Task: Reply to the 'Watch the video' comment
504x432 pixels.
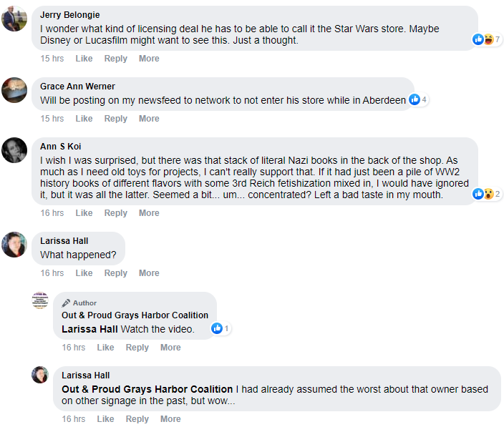Action: pos(137,347)
